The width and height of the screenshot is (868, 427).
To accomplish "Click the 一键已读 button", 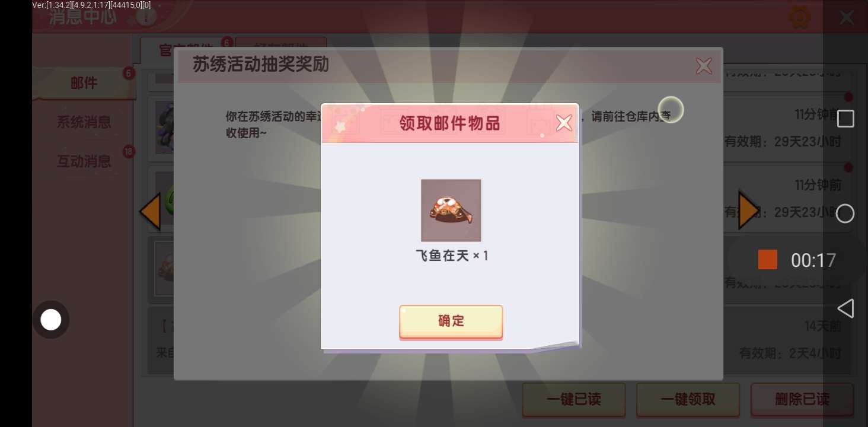I will pyautogui.click(x=573, y=400).
